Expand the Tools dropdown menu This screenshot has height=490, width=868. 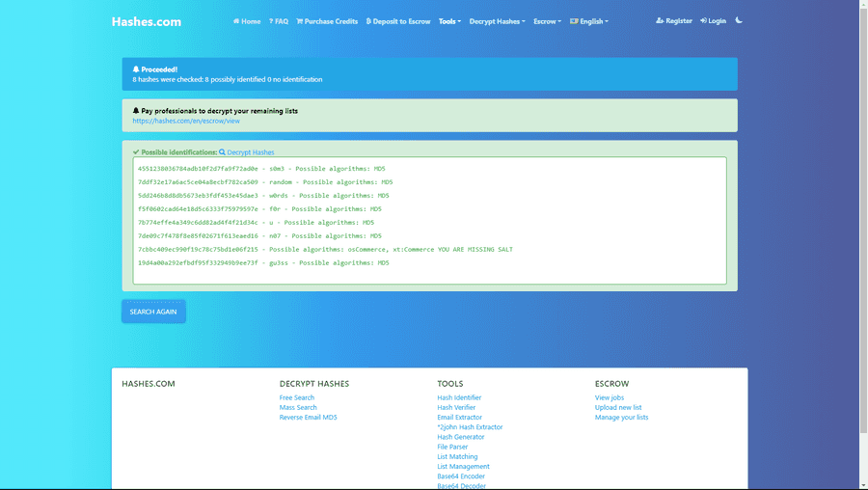449,21
